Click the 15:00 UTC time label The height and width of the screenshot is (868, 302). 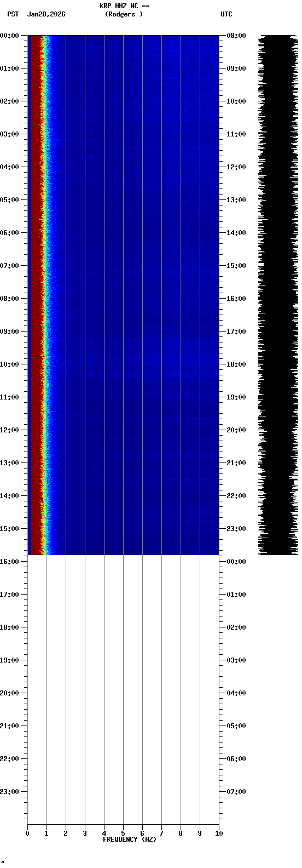(x=236, y=266)
